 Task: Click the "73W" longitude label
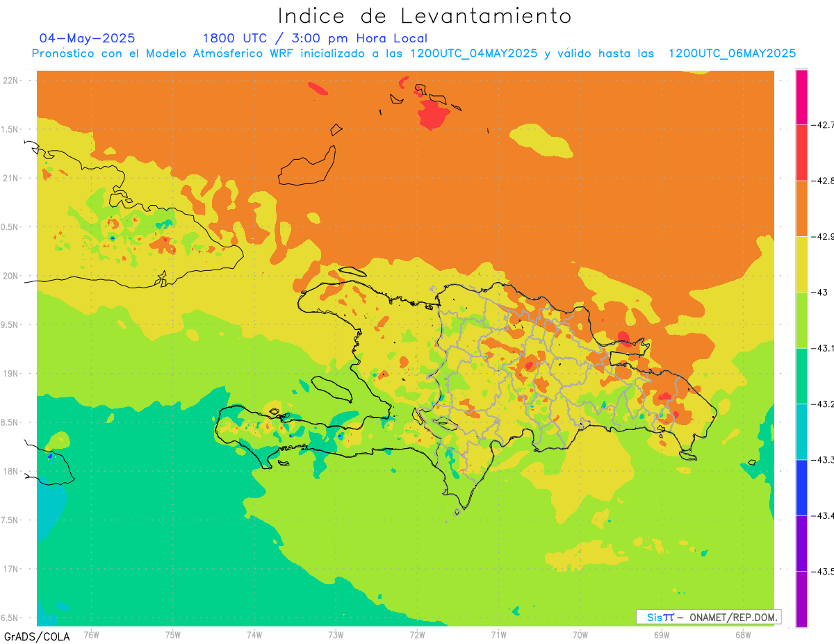(x=336, y=634)
